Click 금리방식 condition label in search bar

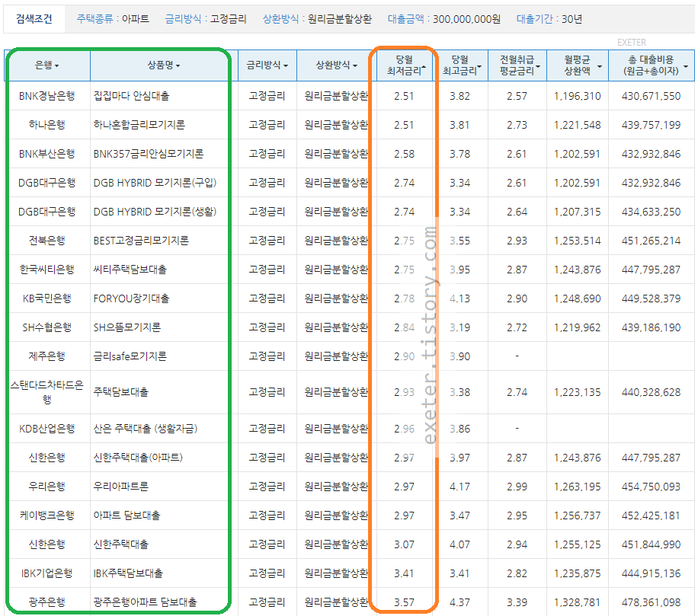pos(183,19)
